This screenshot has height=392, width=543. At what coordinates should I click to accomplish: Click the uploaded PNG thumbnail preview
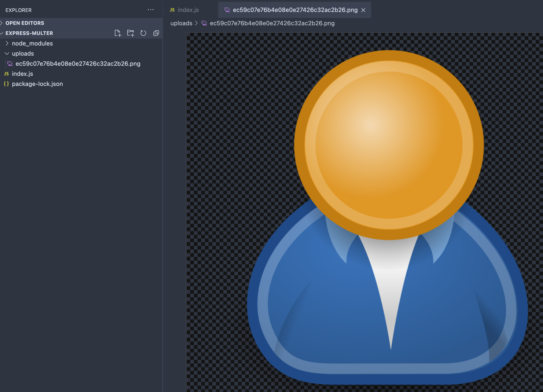(x=10, y=63)
